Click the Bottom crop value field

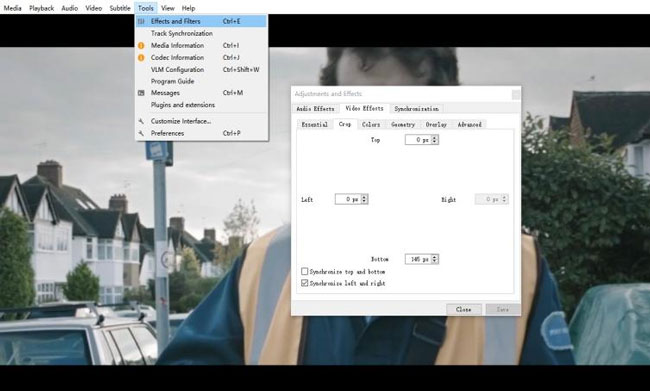point(418,259)
